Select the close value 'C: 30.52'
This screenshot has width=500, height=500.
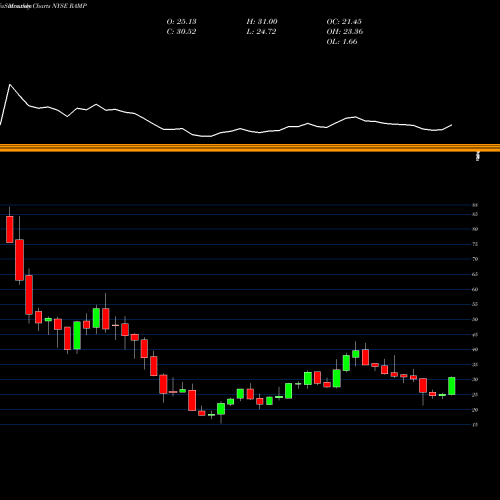coord(181,32)
